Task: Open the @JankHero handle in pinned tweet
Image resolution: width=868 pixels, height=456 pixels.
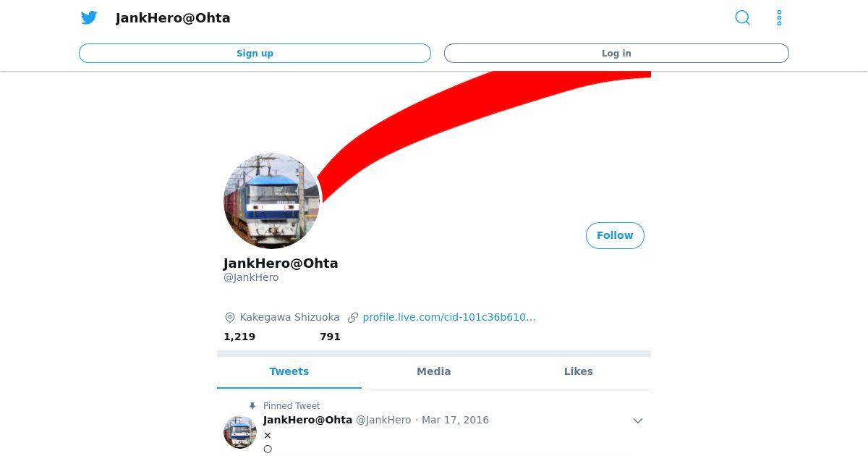Action: (383, 420)
